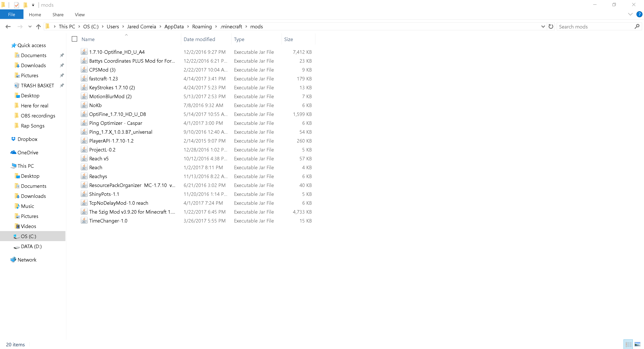Click the Up one level arrow
The width and height of the screenshot is (644, 349).
click(x=38, y=26)
